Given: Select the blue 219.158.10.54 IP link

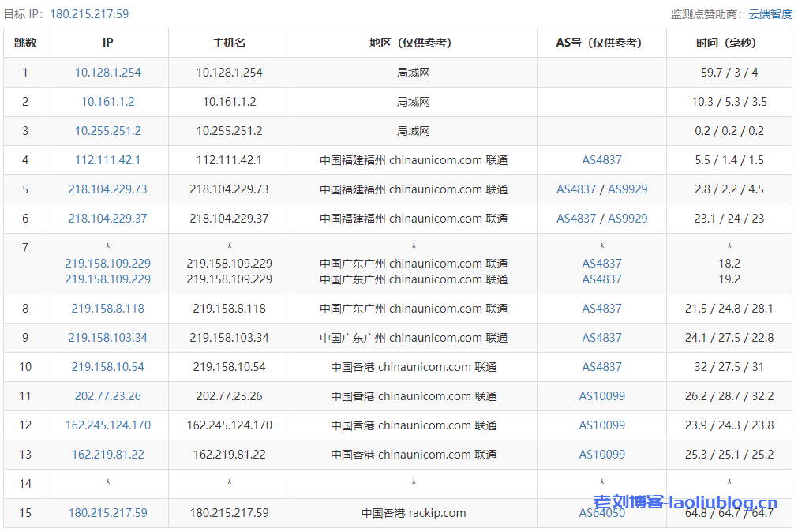Looking at the screenshot, I should tap(107, 367).
